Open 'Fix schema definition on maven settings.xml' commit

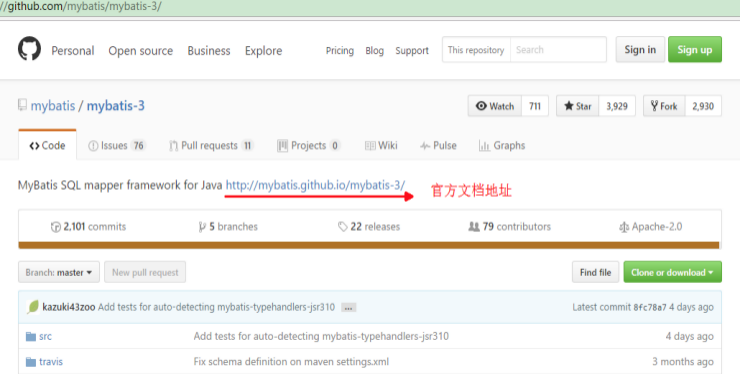pos(291,362)
